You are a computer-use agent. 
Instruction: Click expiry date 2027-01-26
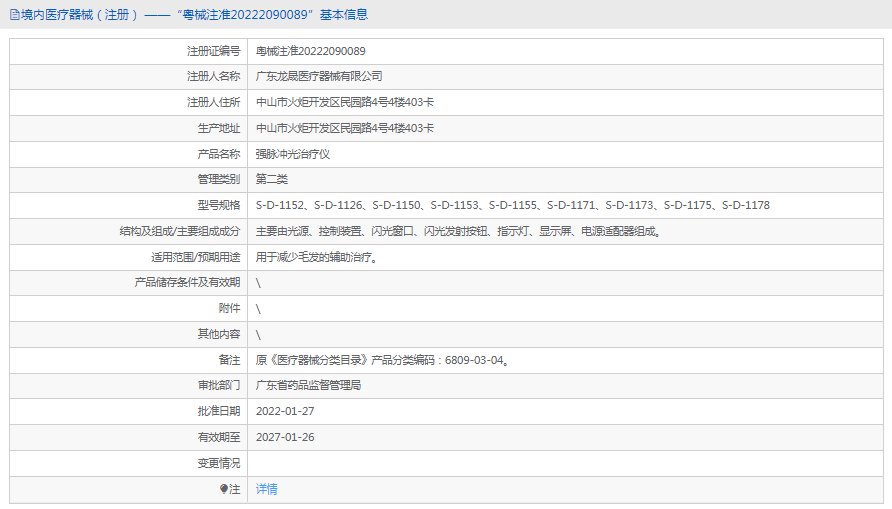285,437
